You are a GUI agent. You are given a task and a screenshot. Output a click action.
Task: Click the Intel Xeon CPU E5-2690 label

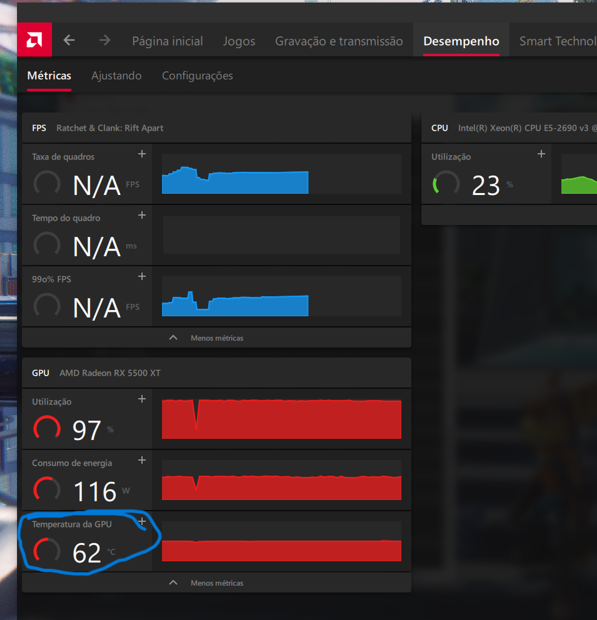pyautogui.click(x=527, y=128)
